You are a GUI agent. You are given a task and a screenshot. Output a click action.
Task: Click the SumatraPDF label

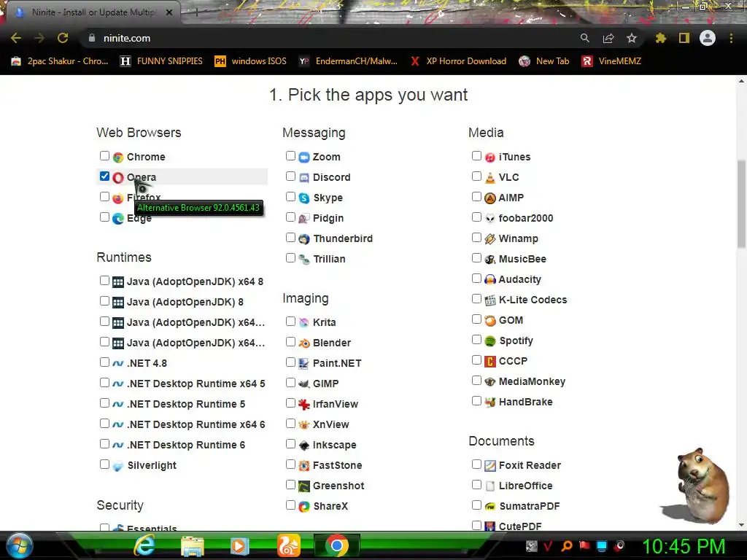pos(530,506)
